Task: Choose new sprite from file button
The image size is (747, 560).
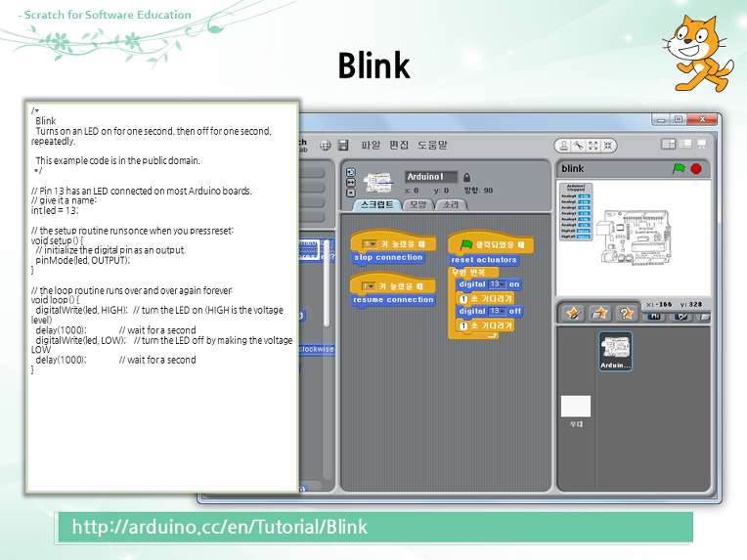Action: (599, 314)
